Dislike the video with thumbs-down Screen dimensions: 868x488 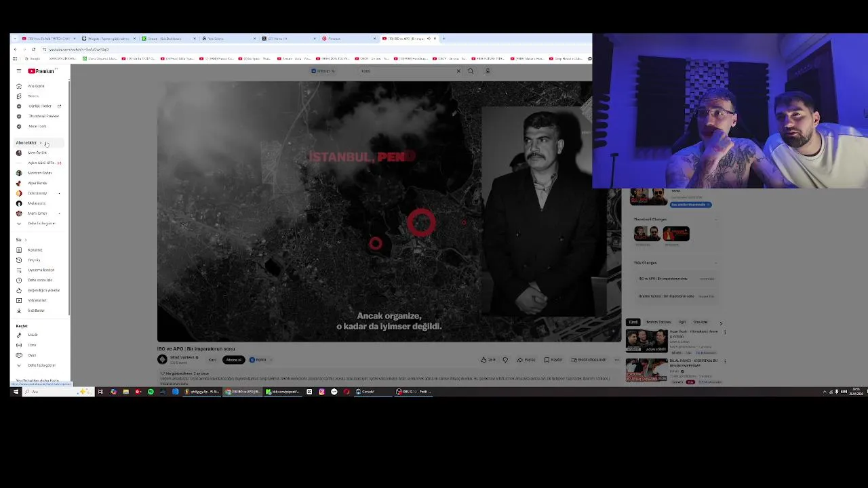click(505, 360)
